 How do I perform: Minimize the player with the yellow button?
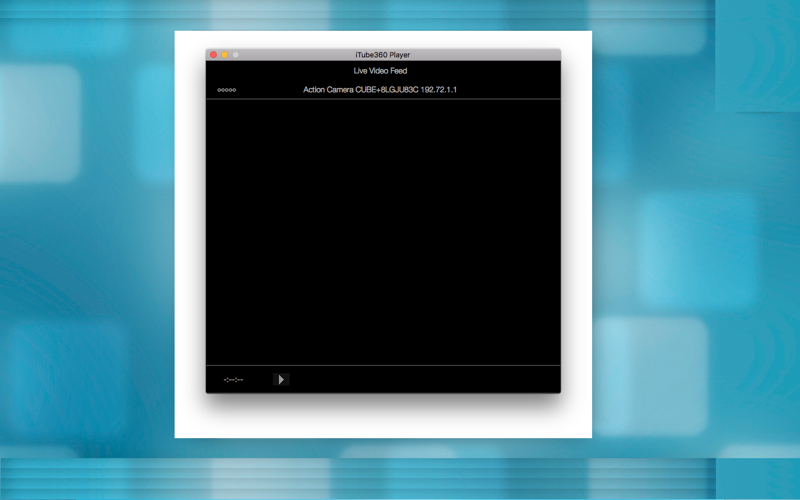[224, 55]
